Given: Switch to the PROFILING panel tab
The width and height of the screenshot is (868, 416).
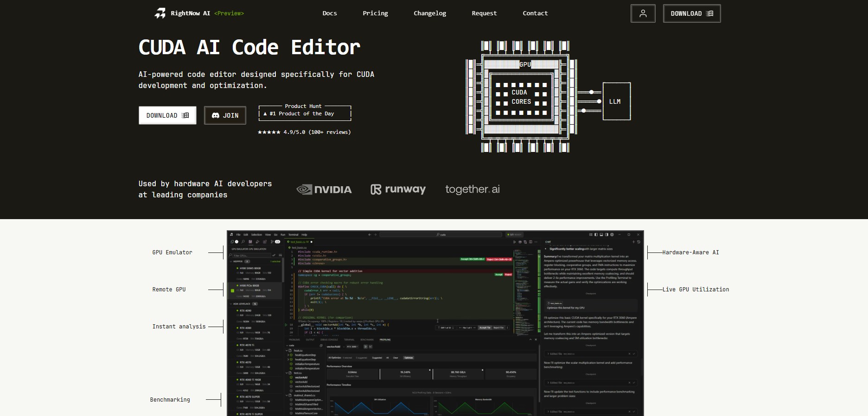Looking at the screenshot, I should [x=385, y=340].
